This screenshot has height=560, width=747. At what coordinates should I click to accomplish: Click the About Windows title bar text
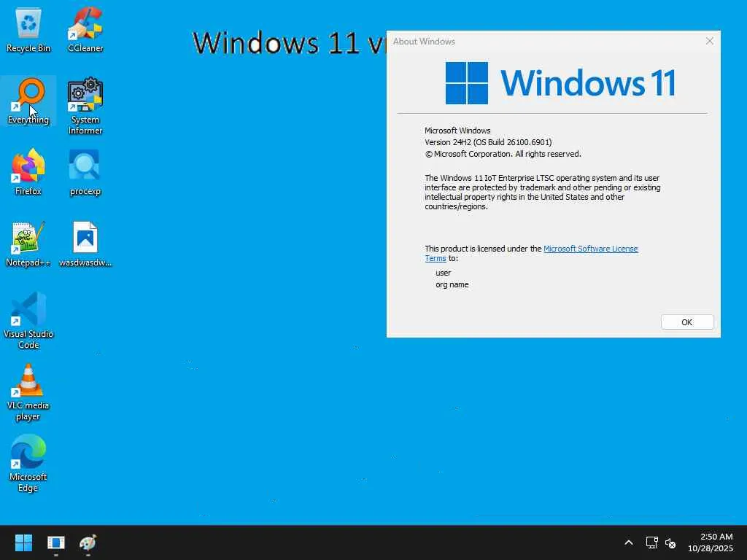click(424, 42)
